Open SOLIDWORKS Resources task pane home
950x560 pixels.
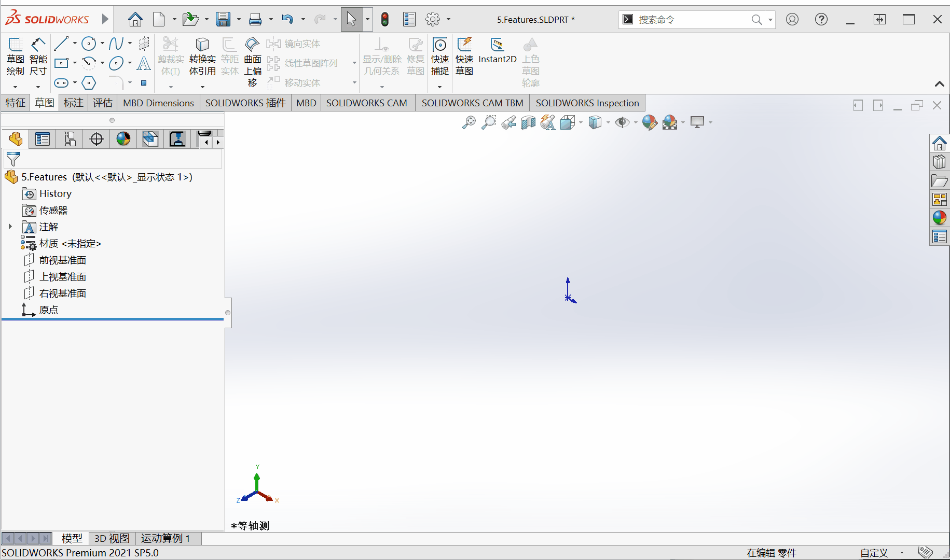[940, 143]
